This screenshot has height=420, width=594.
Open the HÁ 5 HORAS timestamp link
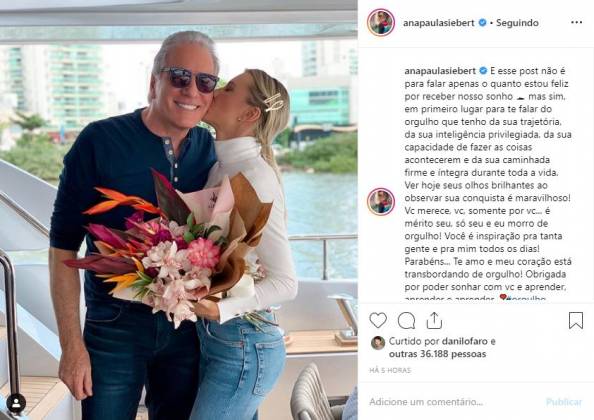[x=390, y=370]
